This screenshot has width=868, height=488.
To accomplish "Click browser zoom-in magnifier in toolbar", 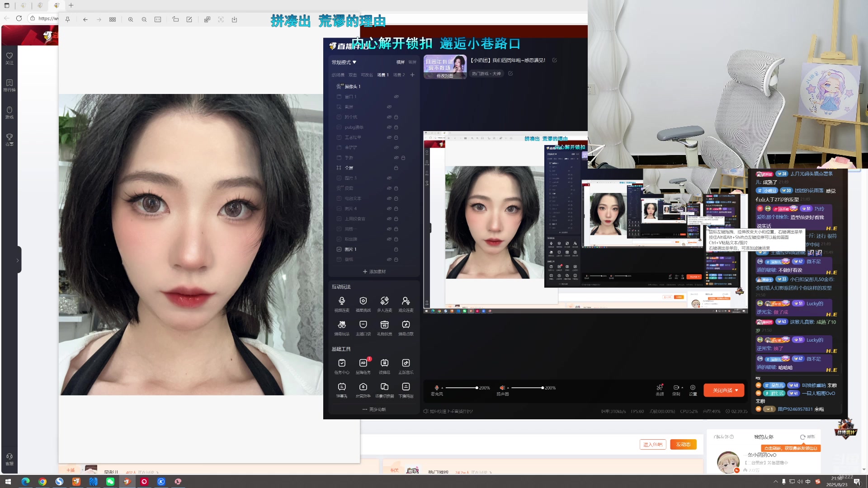I will coord(131,19).
